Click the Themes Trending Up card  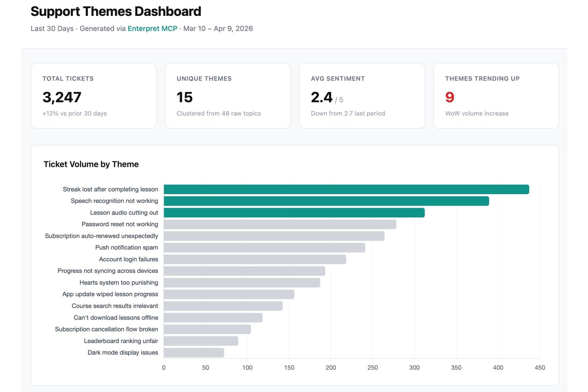(496, 96)
